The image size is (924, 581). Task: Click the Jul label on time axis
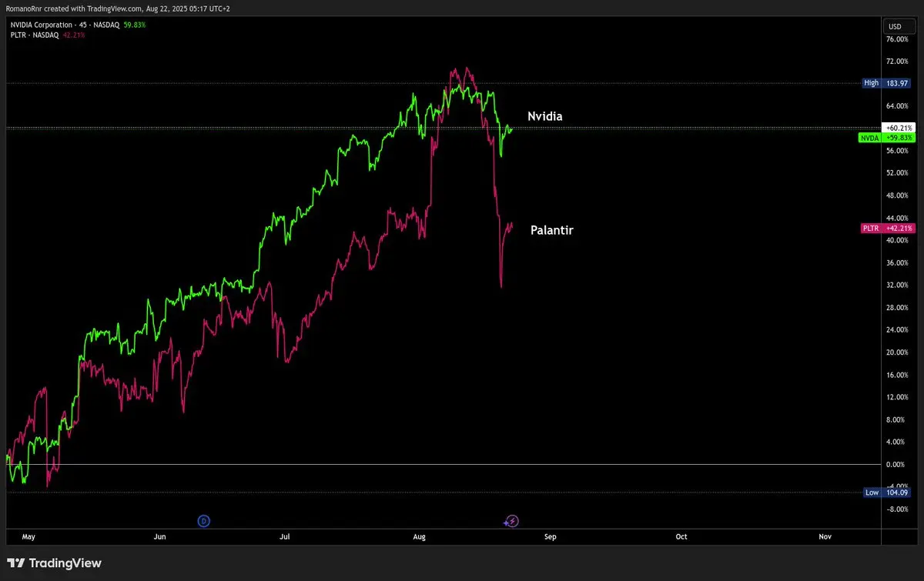tap(285, 536)
